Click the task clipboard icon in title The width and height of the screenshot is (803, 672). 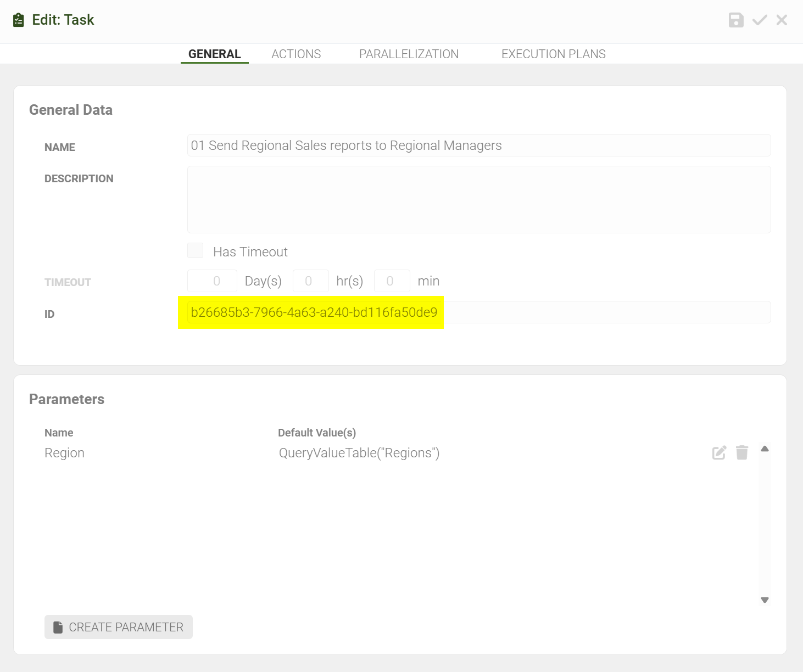point(19,20)
